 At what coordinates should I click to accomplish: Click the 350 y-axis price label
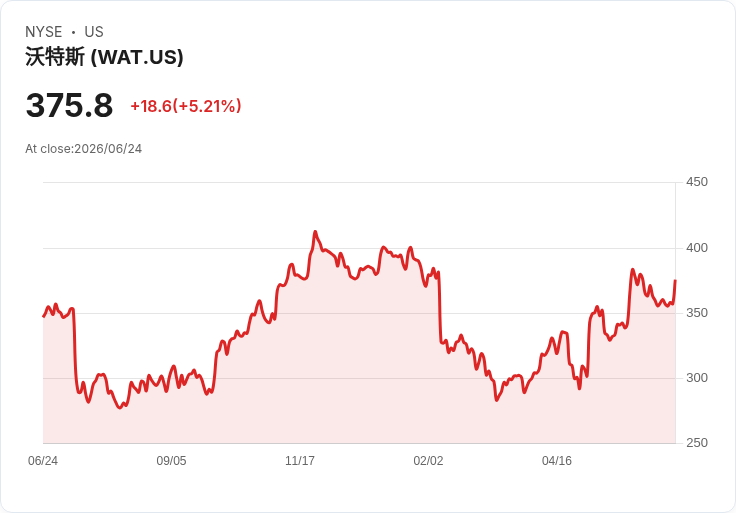(x=697, y=313)
